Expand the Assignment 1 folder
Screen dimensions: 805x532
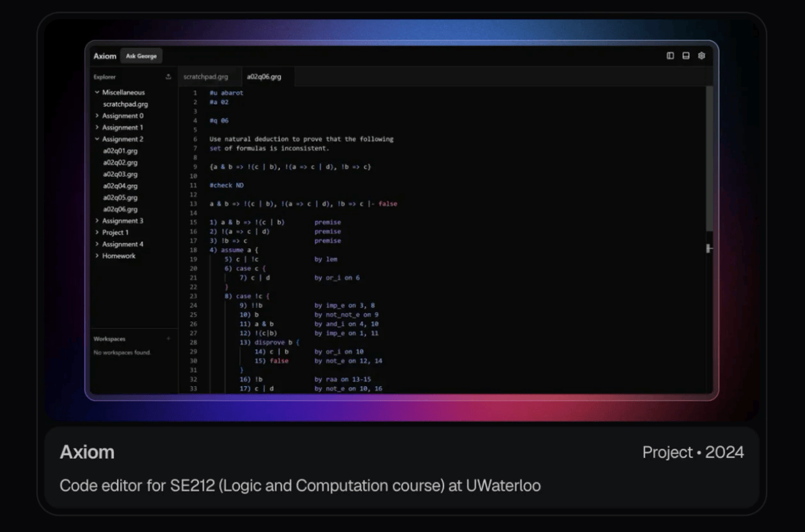coord(119,127)
